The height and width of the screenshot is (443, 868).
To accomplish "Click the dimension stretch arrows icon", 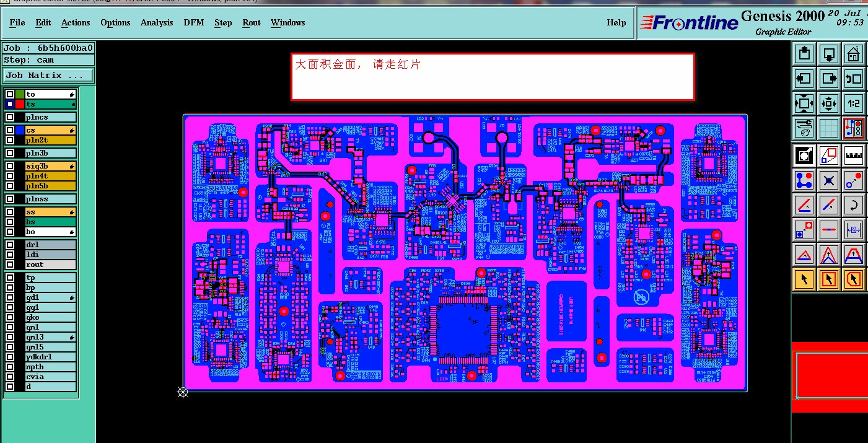I will (x=854, y=230).
